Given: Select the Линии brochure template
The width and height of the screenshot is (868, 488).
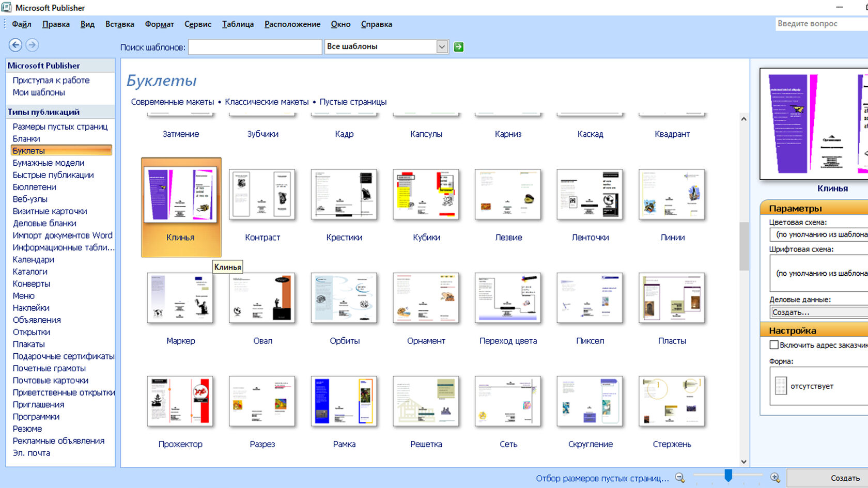Looking at the screenshot, I should (672, 195).
